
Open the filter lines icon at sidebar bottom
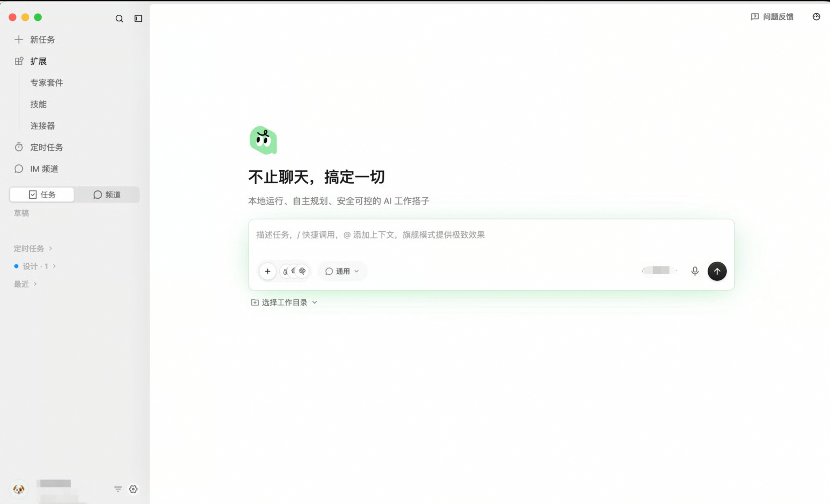118,489
